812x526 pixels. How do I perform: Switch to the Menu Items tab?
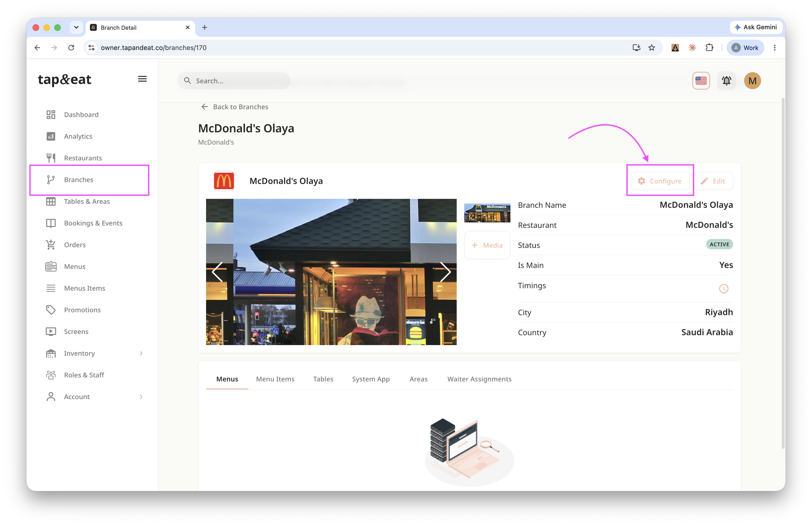[275, 379]
